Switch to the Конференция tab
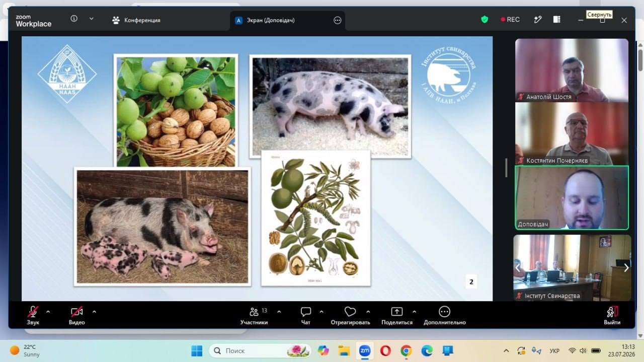The image size is (644, 362). coord(136,20)
